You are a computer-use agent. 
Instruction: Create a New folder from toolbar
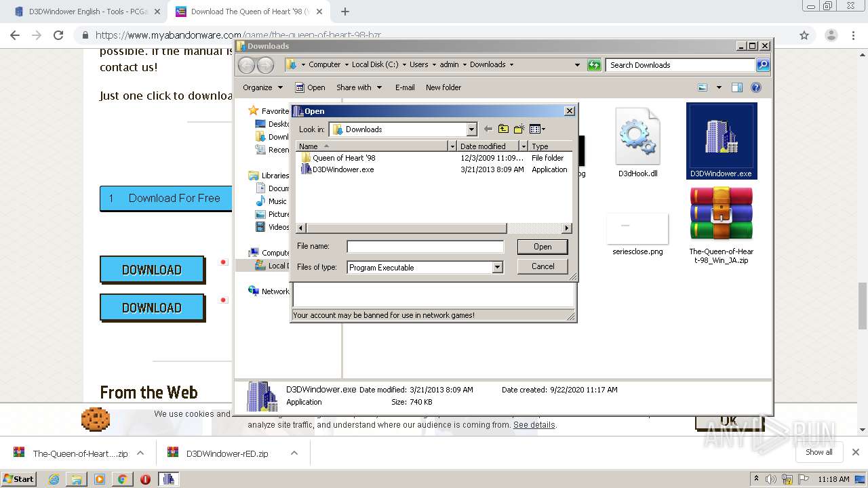[x=443, y=87]
